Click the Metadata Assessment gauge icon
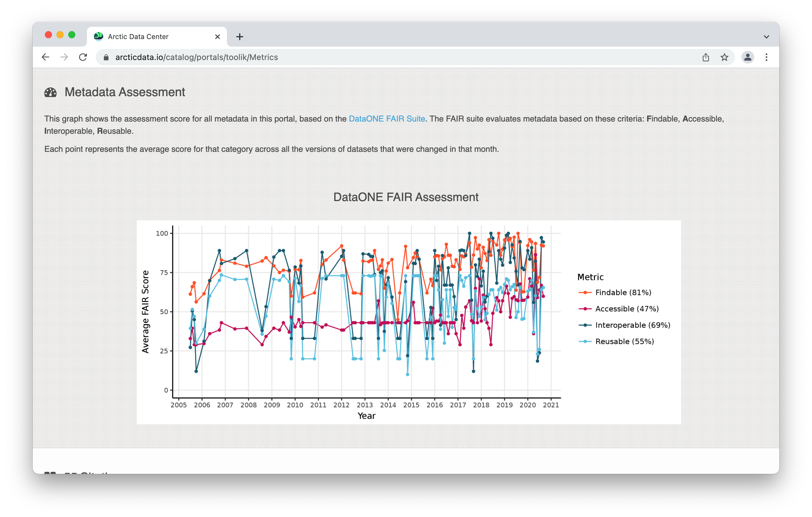The image size is (812, 517). [x=50, y=92]
